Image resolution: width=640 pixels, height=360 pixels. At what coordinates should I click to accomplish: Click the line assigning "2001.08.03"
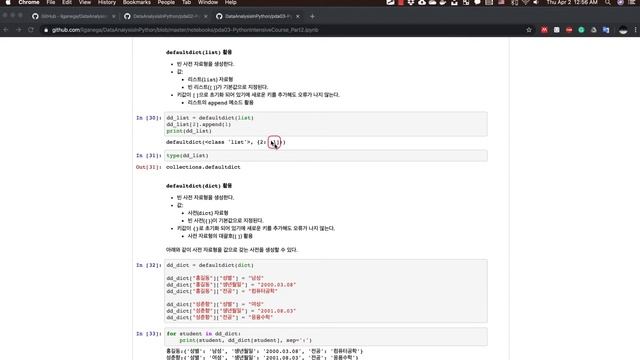pyautogui.click(x=231, y=311)
